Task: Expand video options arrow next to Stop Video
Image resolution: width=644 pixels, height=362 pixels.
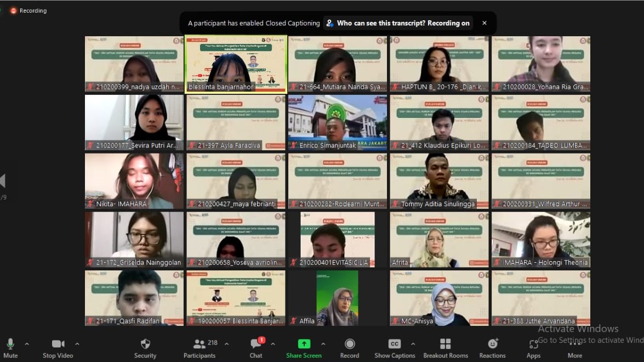Action: tap(77, 344)
